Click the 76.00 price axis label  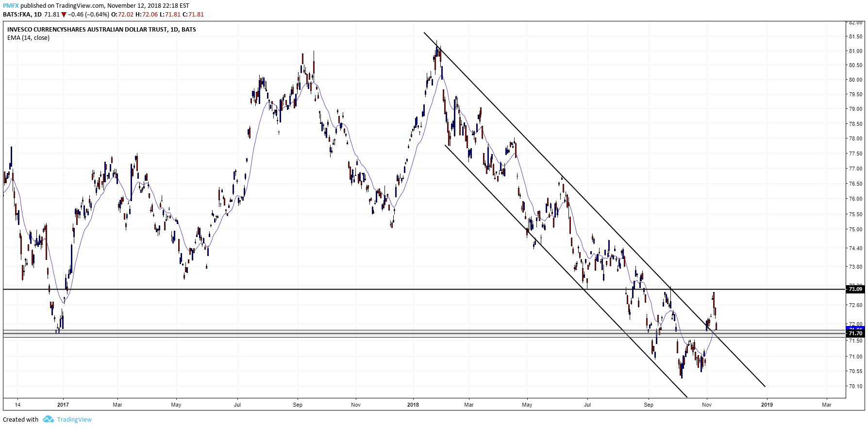856,199
